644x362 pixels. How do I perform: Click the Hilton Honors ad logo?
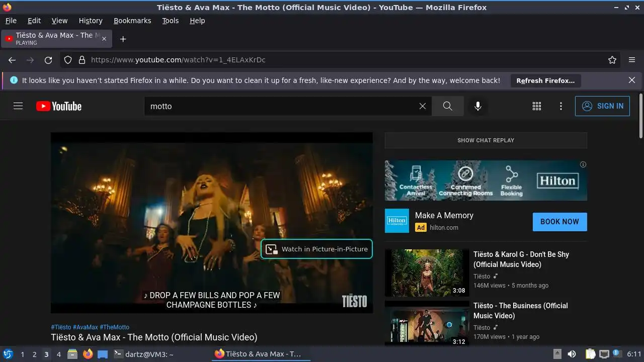(397, 221)
